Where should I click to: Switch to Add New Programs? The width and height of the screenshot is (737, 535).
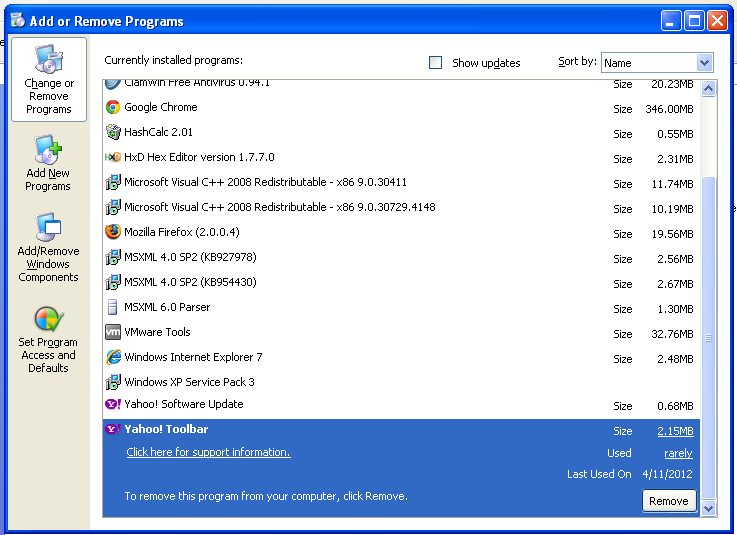click(x=48, y=165)
